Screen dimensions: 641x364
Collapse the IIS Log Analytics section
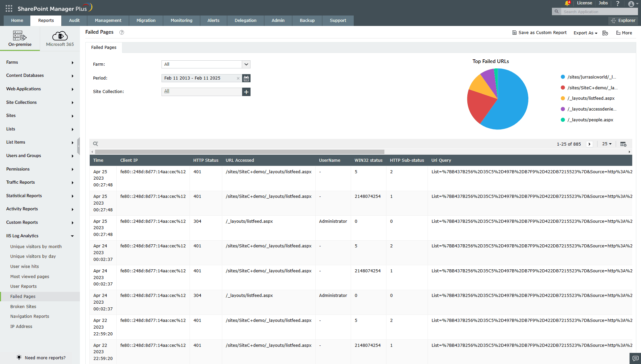pyautogui.click(x=40, y=236)
